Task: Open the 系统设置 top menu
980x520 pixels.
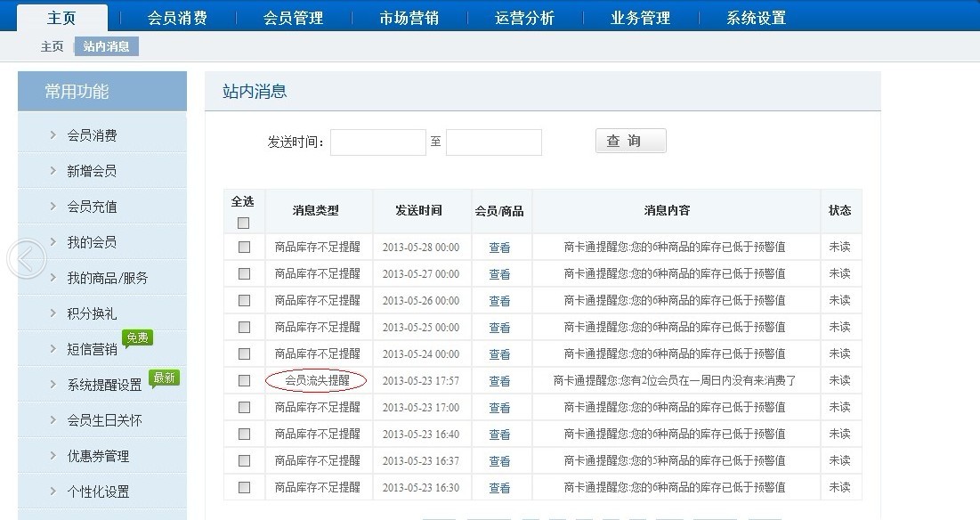Action: pos(756,18)
